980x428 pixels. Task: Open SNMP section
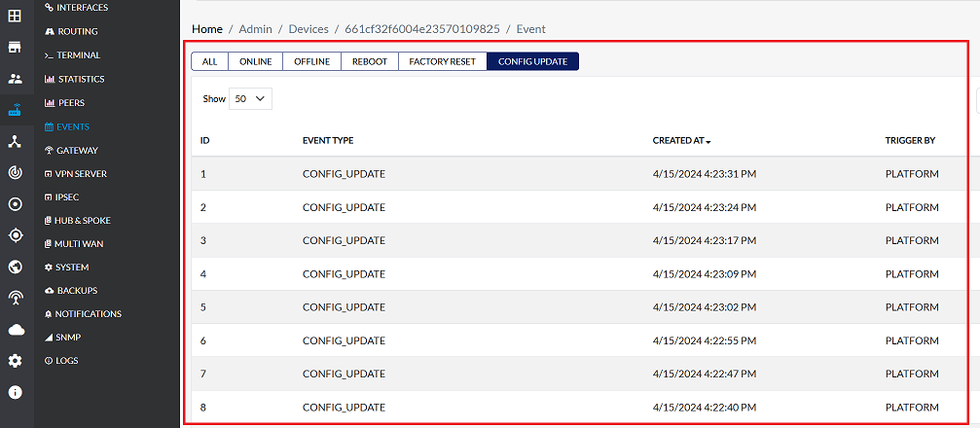(63, 337)
